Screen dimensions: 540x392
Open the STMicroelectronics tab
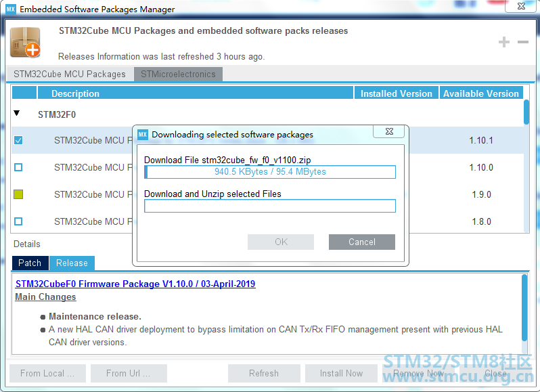178,74
